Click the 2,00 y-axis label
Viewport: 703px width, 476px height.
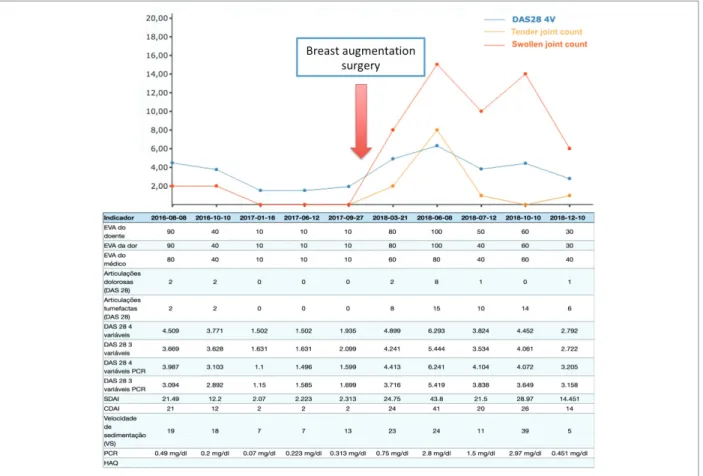159,186
